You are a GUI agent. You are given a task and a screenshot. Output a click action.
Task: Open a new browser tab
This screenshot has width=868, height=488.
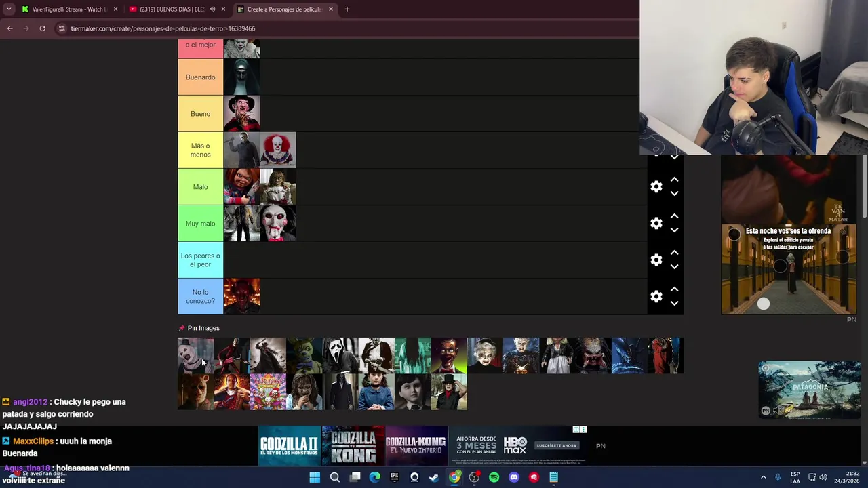tap(347, 9)
